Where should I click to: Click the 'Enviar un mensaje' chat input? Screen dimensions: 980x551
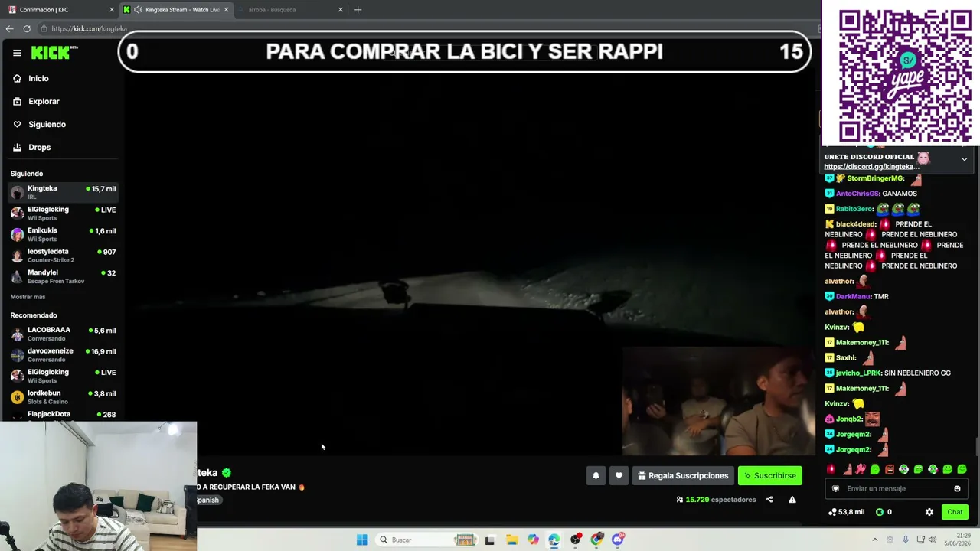897,488
